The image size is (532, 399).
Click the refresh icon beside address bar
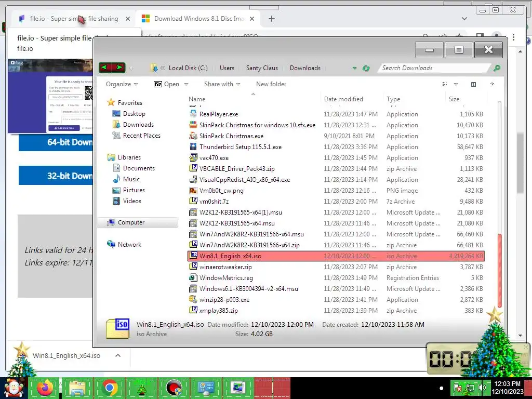tap(366, 68)
